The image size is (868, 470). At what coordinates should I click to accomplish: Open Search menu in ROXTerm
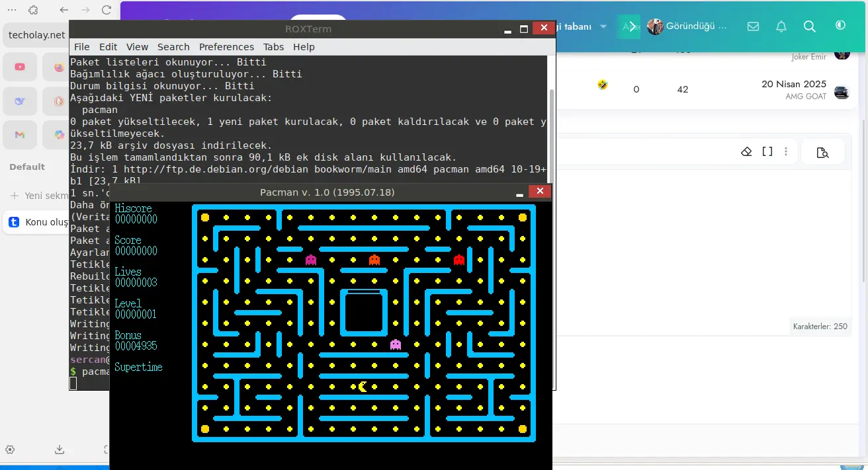coord(173,47)
